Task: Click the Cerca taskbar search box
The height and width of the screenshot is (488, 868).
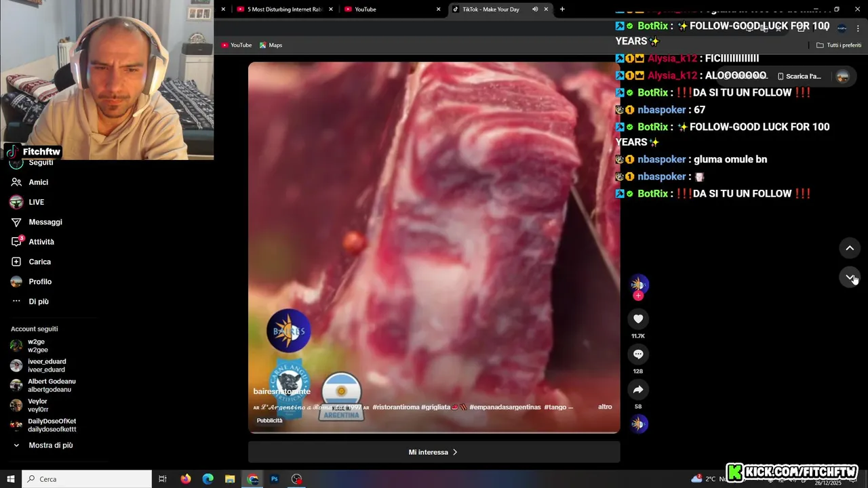Action: (87, 479)
